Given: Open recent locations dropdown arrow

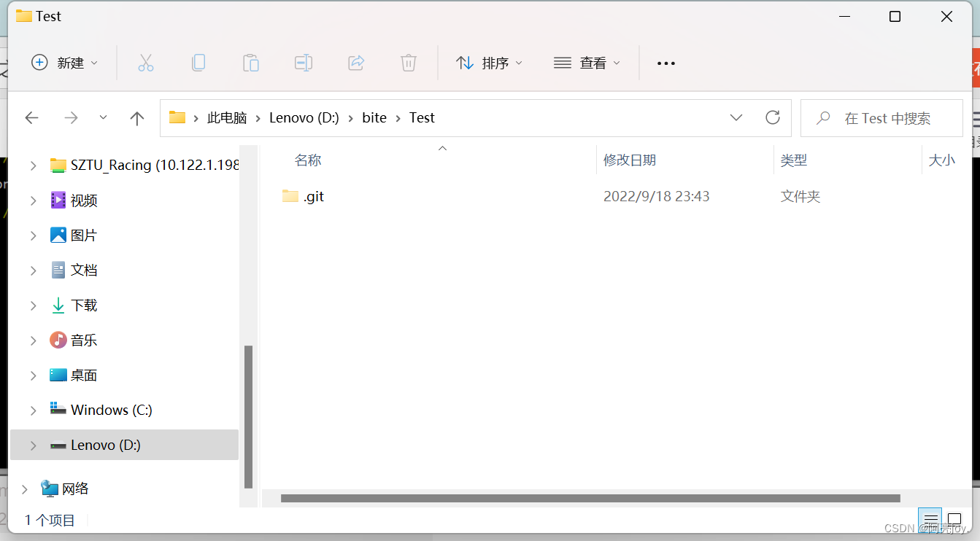Looking at the screenshot, I should [103, 117].
